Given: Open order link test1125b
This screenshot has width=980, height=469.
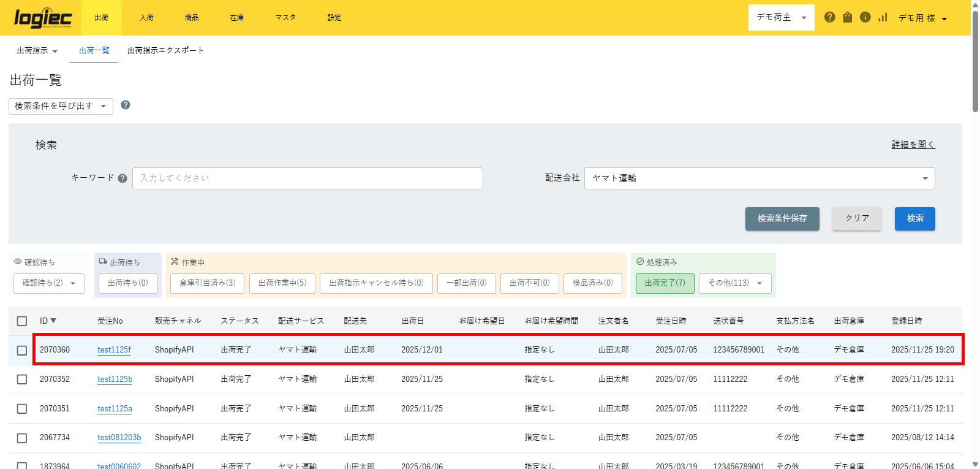Looking at the screenshot, I should click(115, 379).
